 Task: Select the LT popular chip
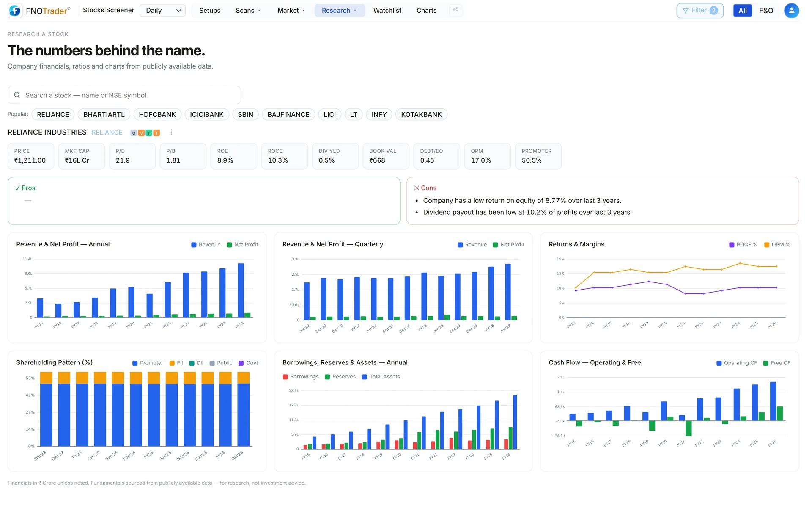tap(354, 115)
